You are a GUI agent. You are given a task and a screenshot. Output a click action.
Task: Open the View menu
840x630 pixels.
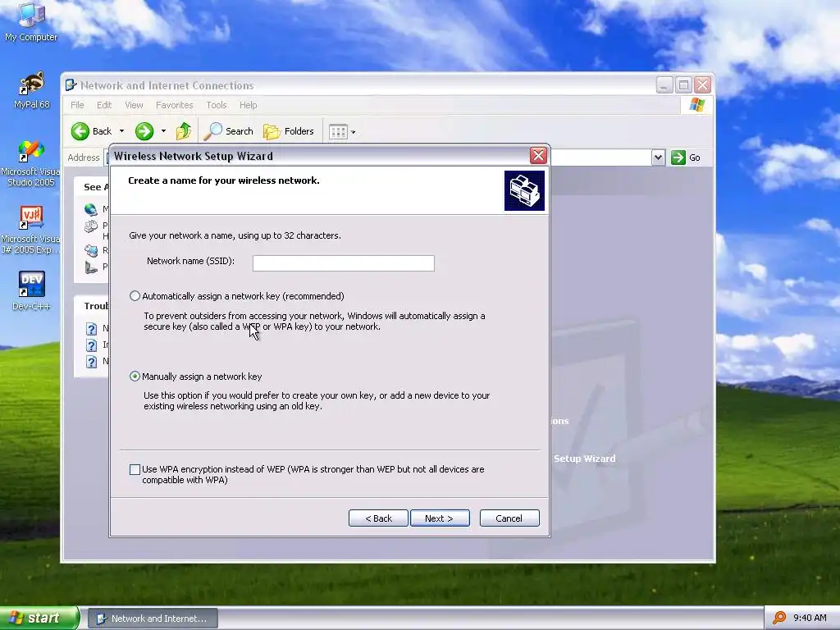pyautogui.click(x=134, y=105)
